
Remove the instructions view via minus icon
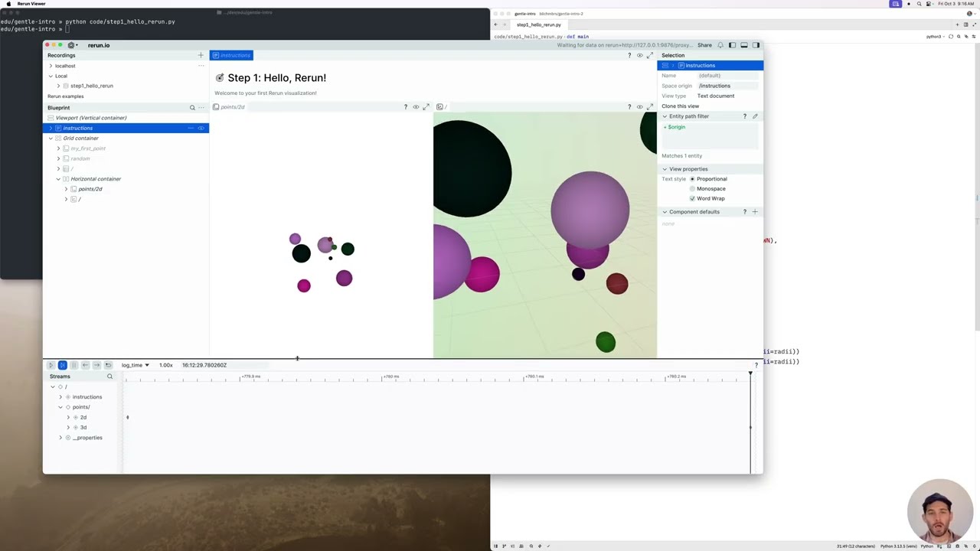tap(191, 128)
